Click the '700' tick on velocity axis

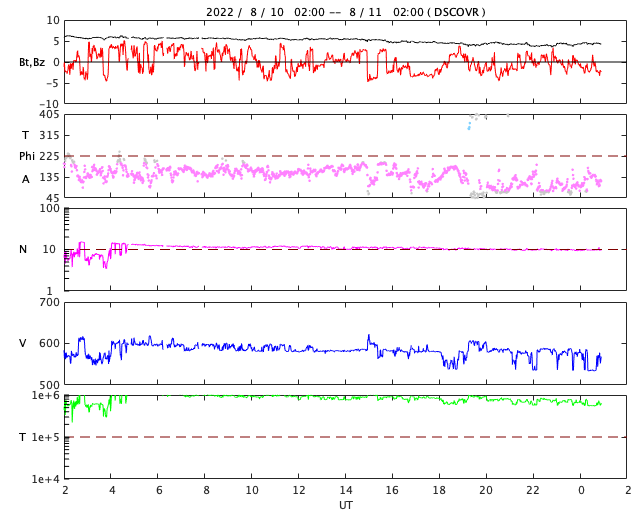49,303
